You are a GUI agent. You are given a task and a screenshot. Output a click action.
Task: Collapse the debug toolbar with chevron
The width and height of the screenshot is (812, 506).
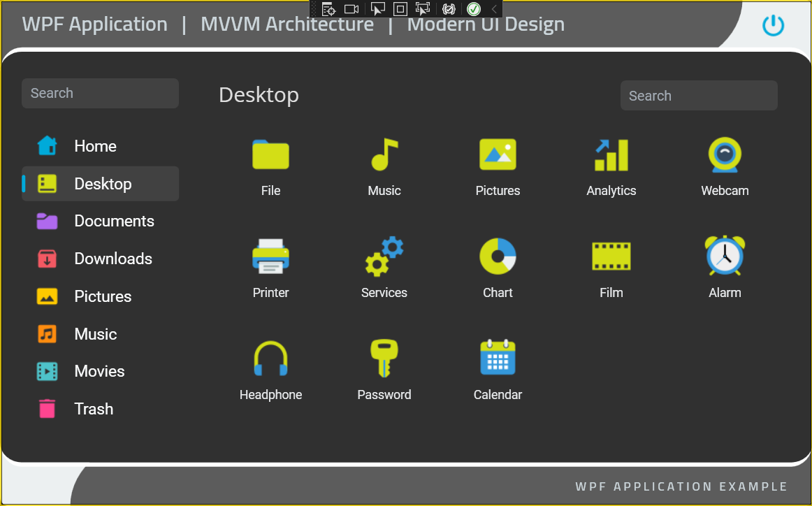point(494,9)
